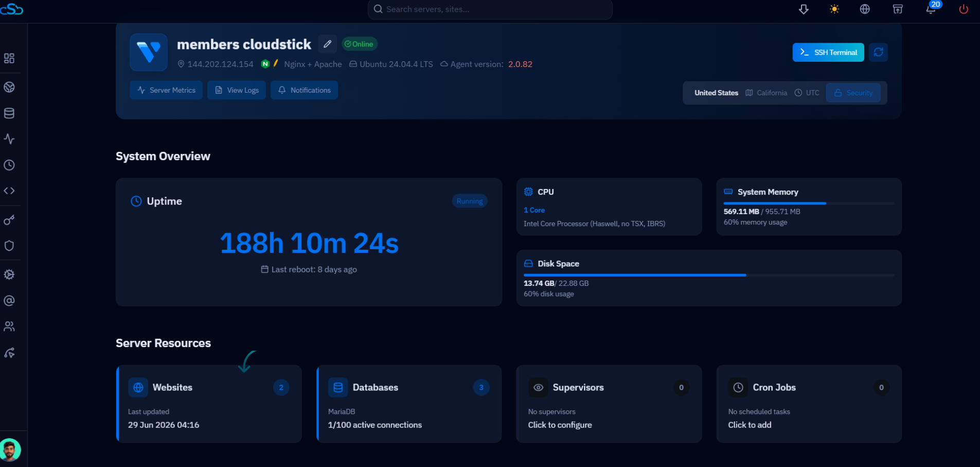The image size is (980, 467).
Task: Click the Disk Space usage bar
Action: pos(709,275)
